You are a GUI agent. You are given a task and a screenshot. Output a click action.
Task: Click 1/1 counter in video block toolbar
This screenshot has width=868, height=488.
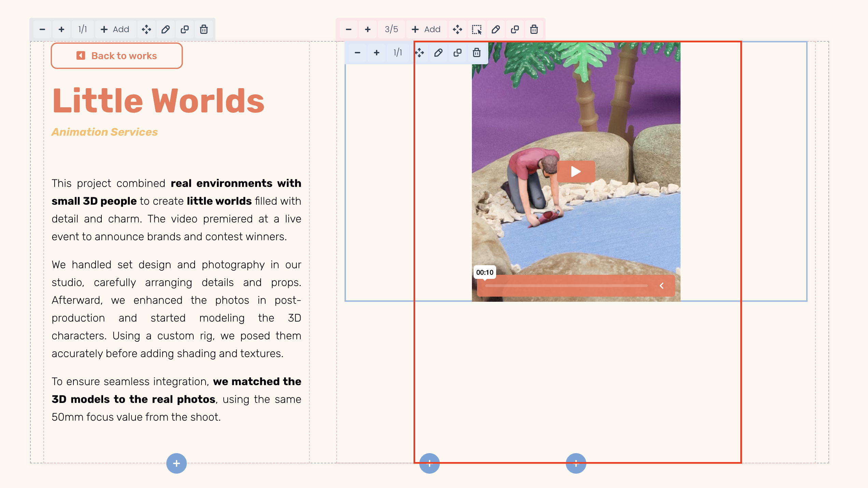click(x=398, y=53)
